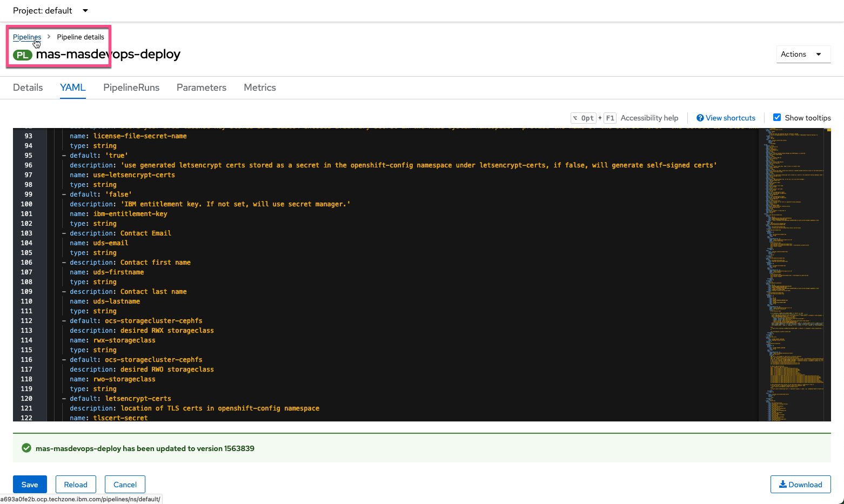The image size is (844, 504).
Task: Reload the YAML editor content
Action: 76,485
